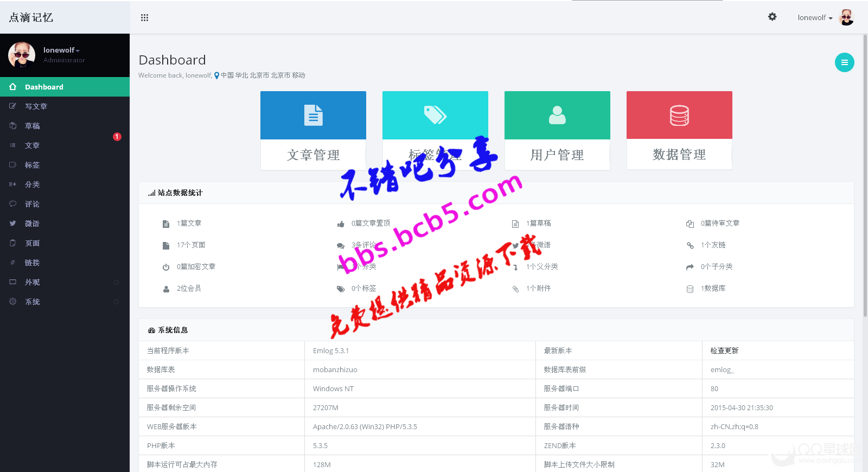868x472 pixels.
Task: Click the 0个标签 statistic
Action: 363,288
